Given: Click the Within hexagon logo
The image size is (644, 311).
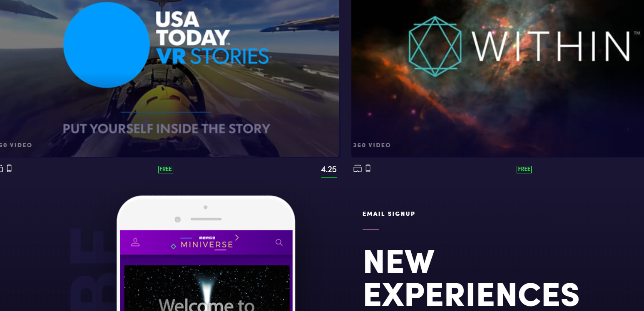Looking at the screenshot, I should click(435, 47).
